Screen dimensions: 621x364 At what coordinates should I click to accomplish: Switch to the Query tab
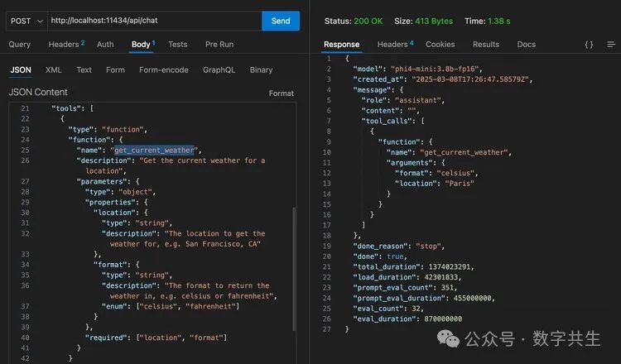pos(19,45)
